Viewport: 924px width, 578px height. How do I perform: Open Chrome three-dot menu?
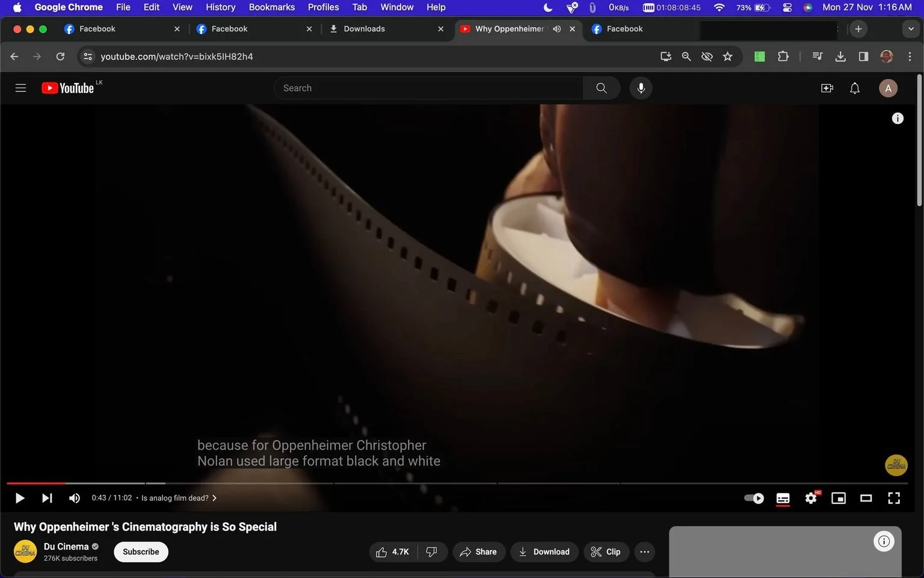coord(910,57)
